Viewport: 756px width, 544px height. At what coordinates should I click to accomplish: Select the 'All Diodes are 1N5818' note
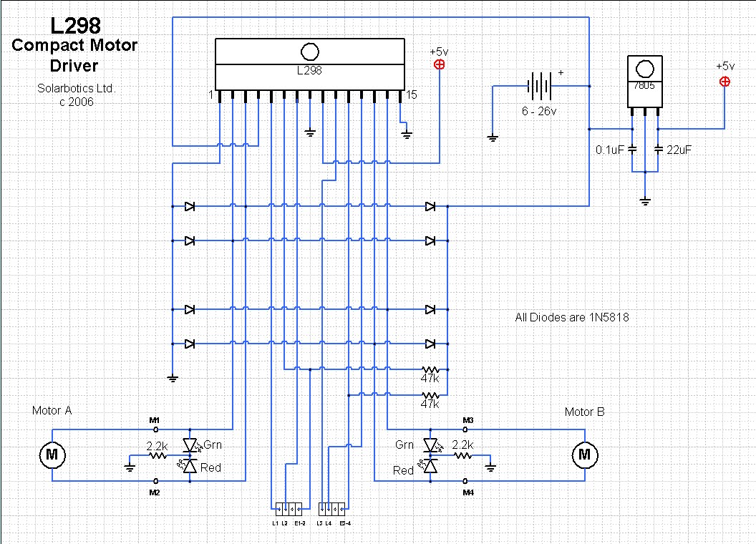pos(572,317)
